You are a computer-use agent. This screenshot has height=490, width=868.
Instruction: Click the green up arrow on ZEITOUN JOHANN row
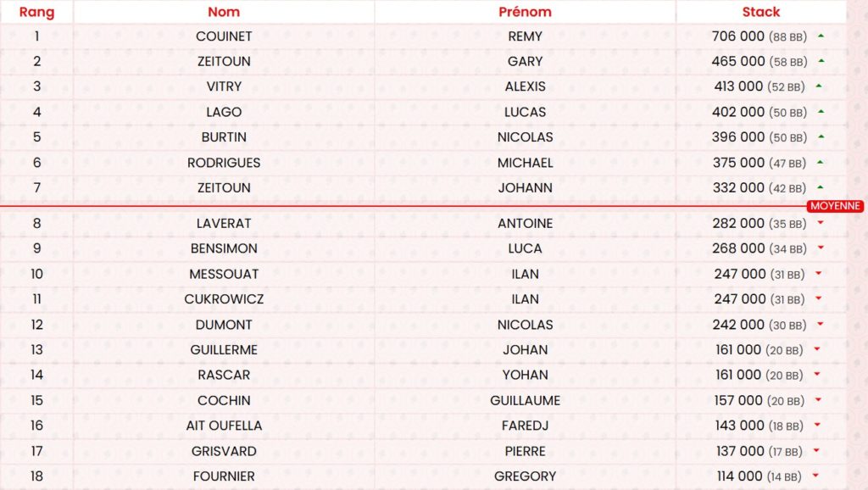820,188
